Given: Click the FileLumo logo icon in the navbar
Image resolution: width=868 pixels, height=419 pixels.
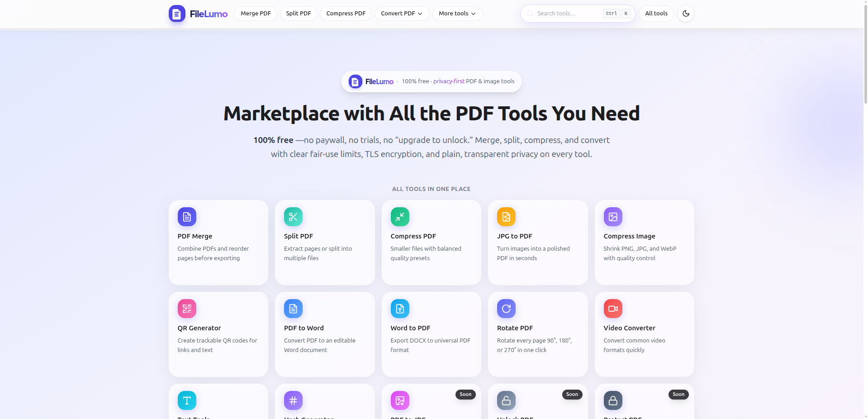Looking at the screenshot, I should coord(177,14).
